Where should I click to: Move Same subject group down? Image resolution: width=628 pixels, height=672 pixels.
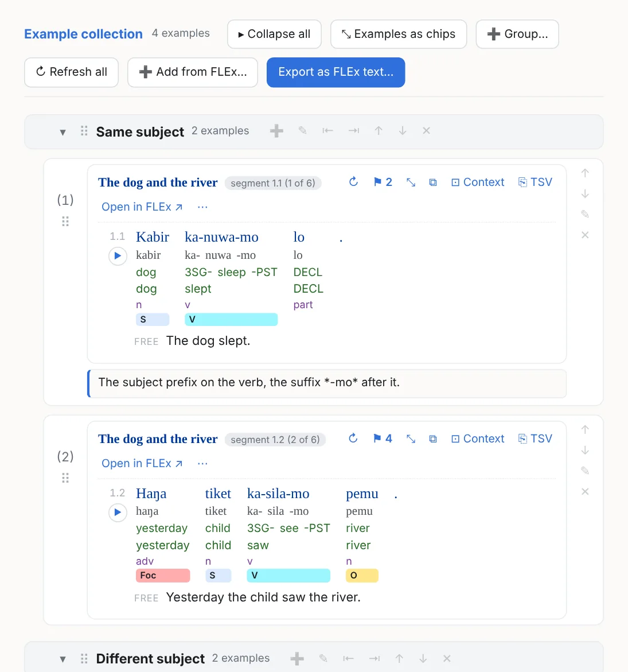click(x=402, y=131)
